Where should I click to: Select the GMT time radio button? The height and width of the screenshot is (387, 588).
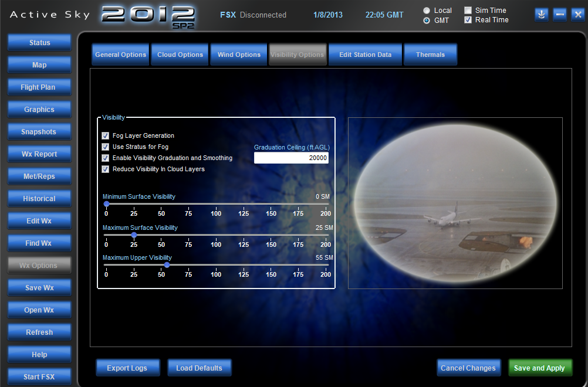pyautogui.click(x=427, y=21)
